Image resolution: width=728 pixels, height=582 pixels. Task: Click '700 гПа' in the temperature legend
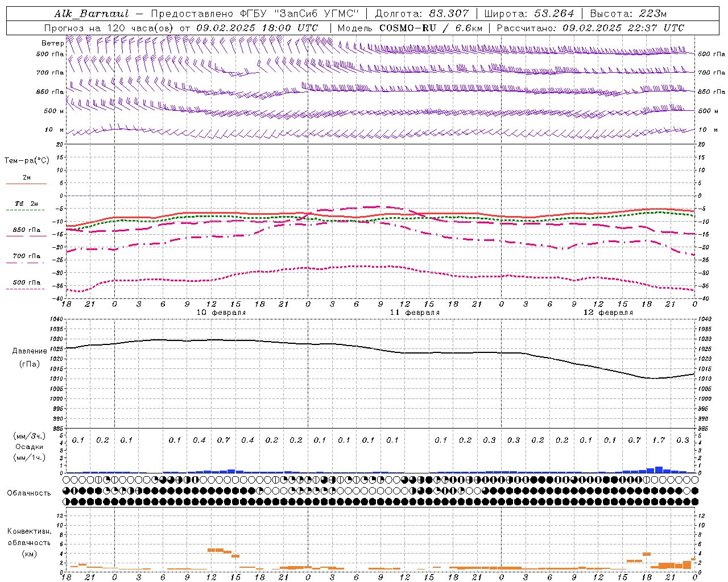(x=27, y=256)
